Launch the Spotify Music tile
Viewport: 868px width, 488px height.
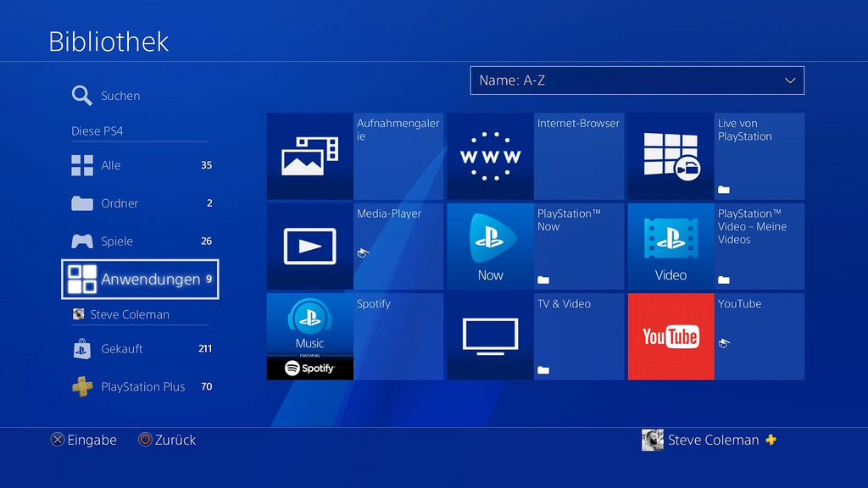pyautogui.click(x=309, y=336)
